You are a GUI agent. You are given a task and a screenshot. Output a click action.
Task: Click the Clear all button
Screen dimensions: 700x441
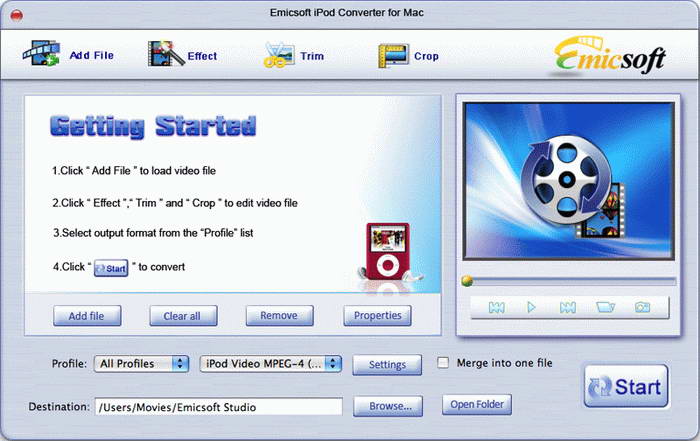[x=183, y=316]
